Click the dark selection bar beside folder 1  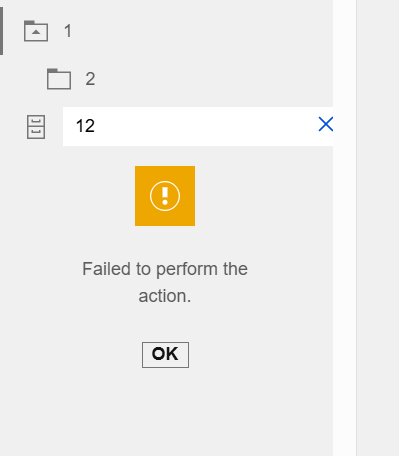(1, 31)
